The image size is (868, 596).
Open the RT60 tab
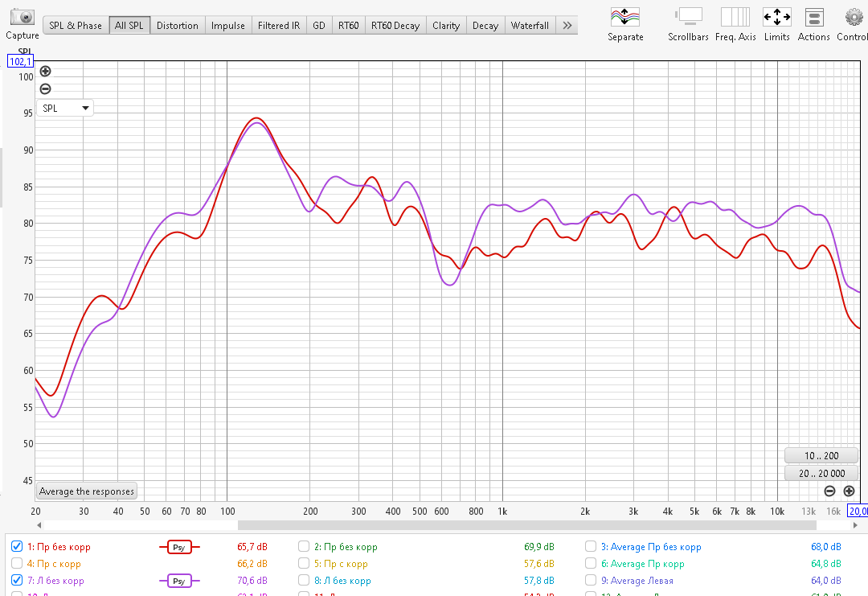point(348,26)
